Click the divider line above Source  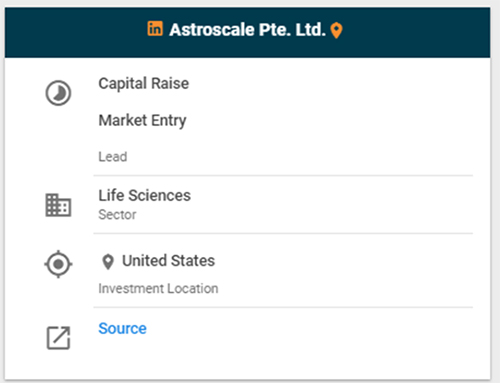tap(283, 307)
